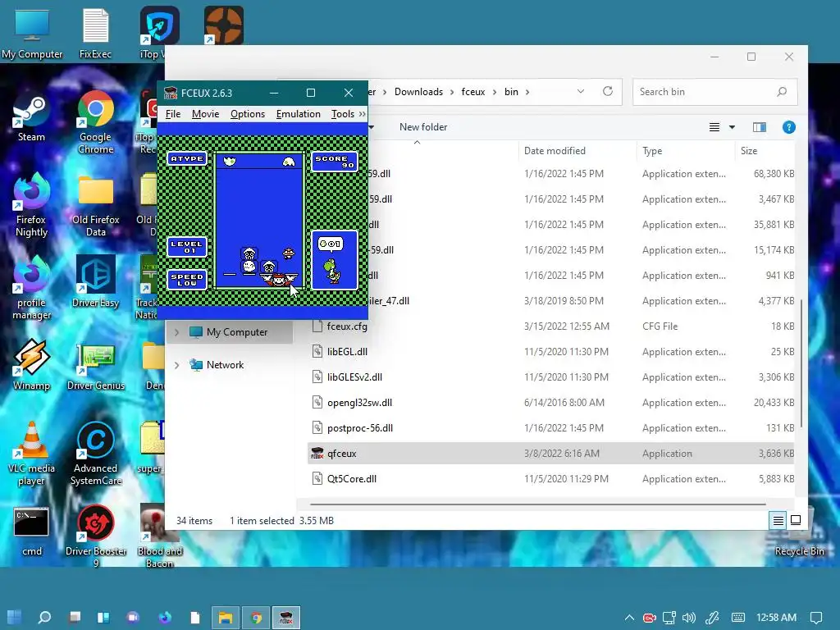Screen dimensions: 840x630
Task: Click the Explorer vertical scrollbar
Action: pos(801,363)
